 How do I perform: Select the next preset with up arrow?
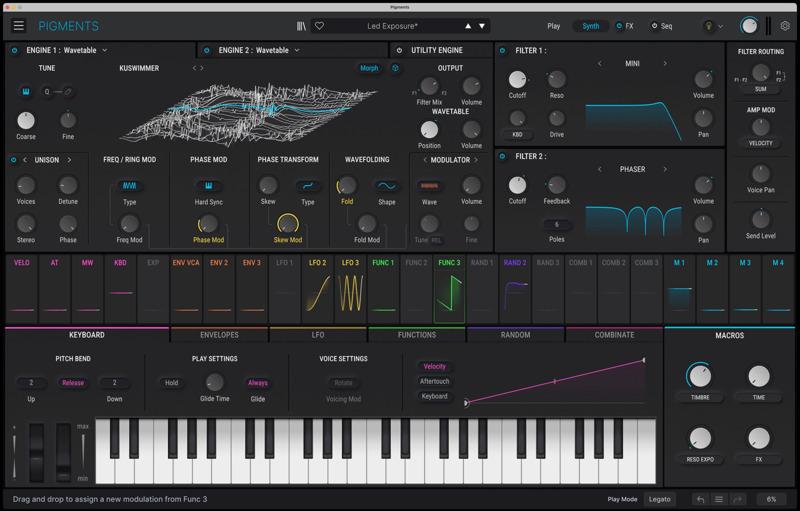(x=468, y=26)
